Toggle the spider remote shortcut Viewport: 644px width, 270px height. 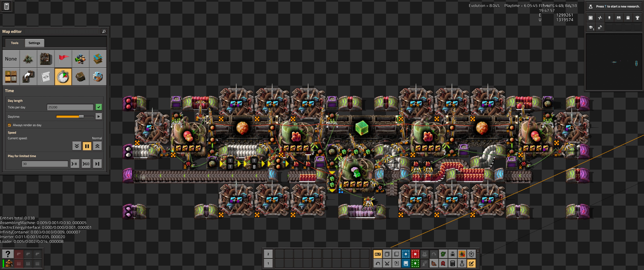point(452,254)
